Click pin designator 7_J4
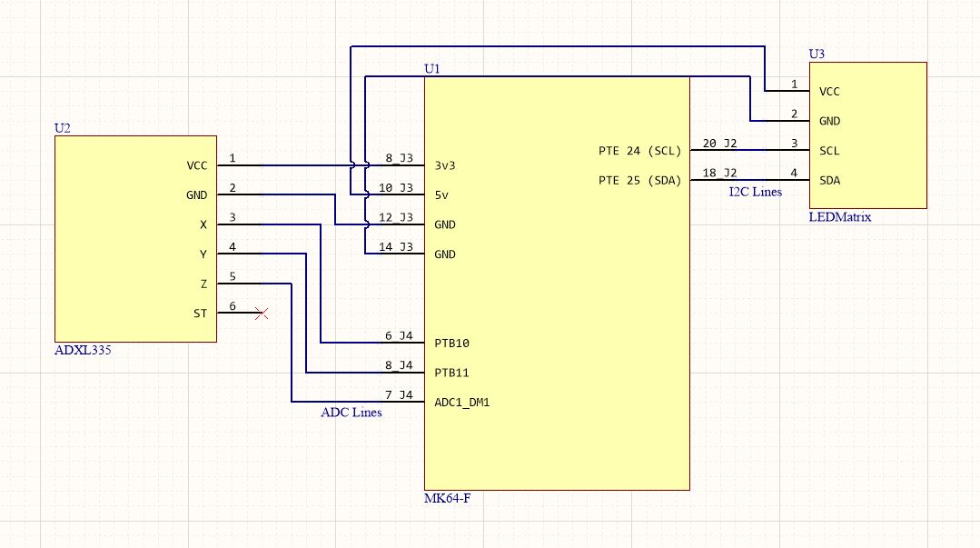Viewport: 980px width, 548px height. click(x=399, y=395)
